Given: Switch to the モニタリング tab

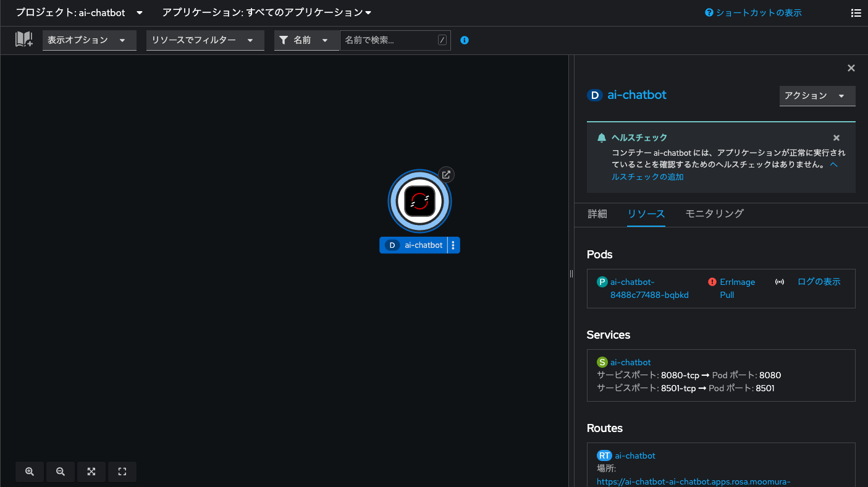Looking at the screenshot, I should [x=714, y=214].
